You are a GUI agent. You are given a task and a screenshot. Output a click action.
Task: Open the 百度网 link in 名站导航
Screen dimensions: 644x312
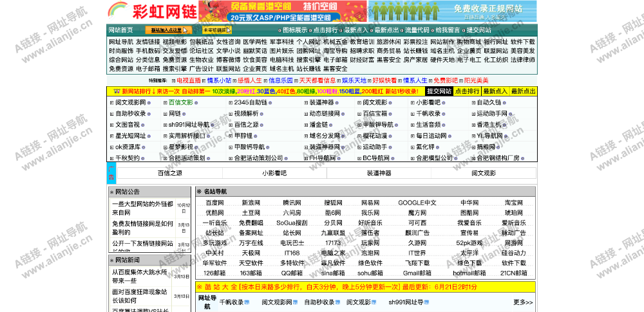click(215, 203)
